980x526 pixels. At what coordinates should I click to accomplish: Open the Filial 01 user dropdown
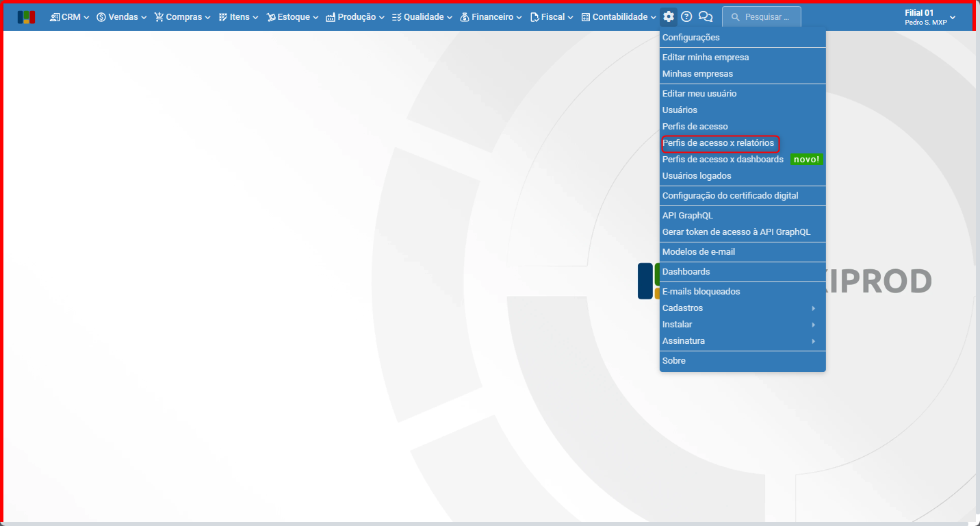pos(930,17)
